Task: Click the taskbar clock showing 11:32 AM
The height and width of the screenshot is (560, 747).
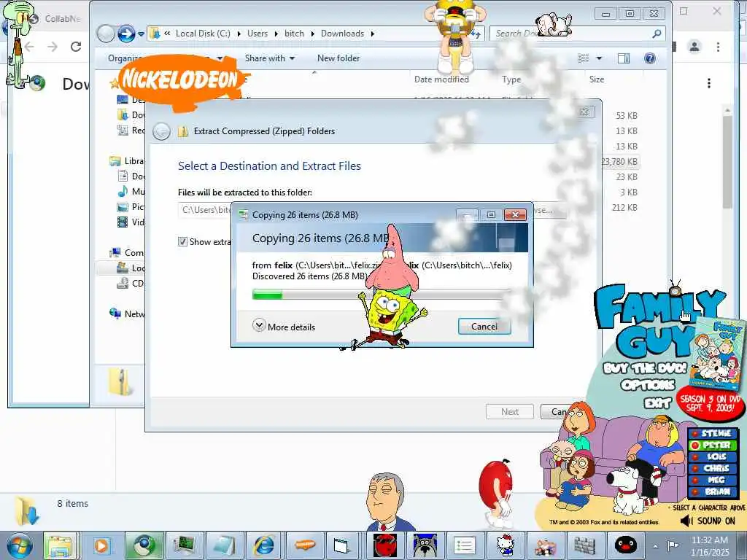Action: [x=710, y=545]
